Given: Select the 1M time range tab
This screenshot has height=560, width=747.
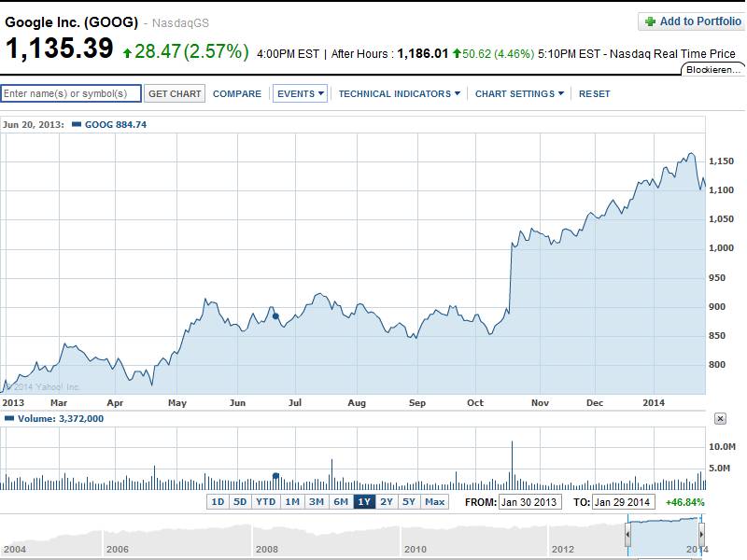Looking at the screenshot, I should tap(292, 501).
